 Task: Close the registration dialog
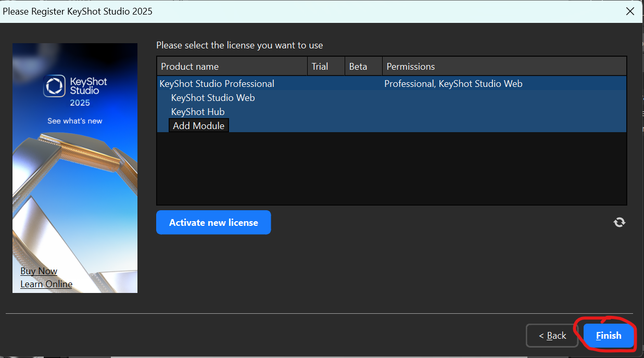click(x=630, y=11)
